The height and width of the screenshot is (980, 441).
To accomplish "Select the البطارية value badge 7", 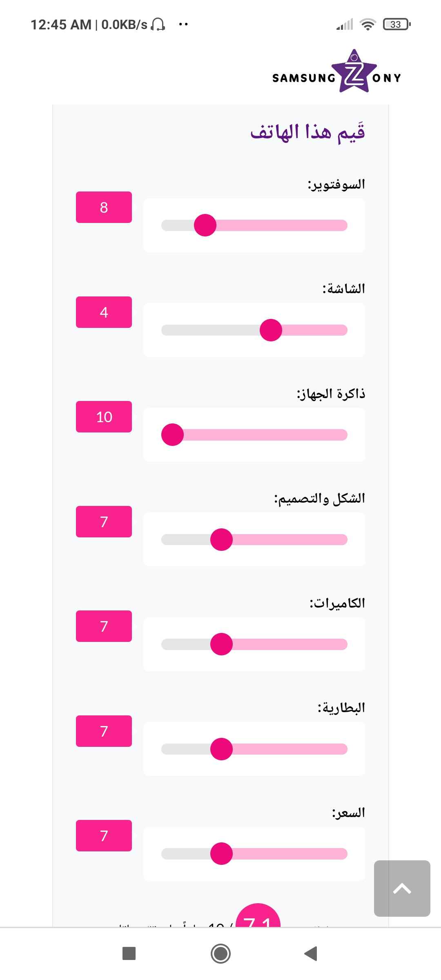I will [x=104, y=731].
